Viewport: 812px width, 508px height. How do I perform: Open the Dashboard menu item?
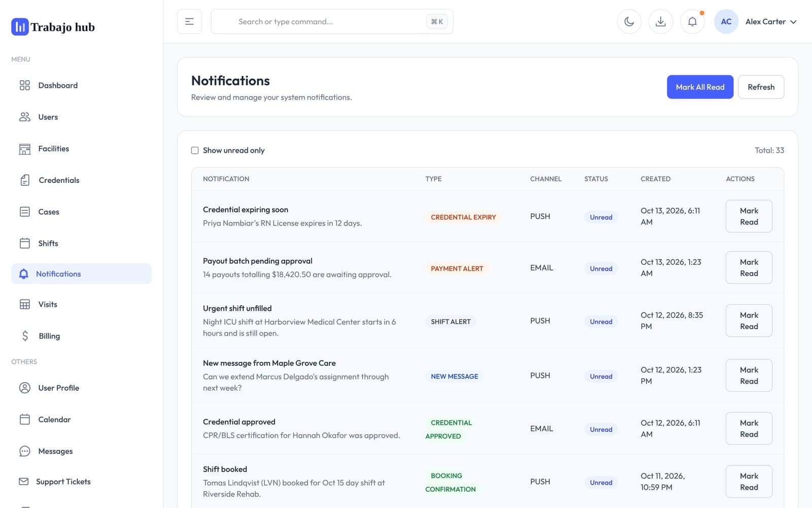(x=82, y=85)
